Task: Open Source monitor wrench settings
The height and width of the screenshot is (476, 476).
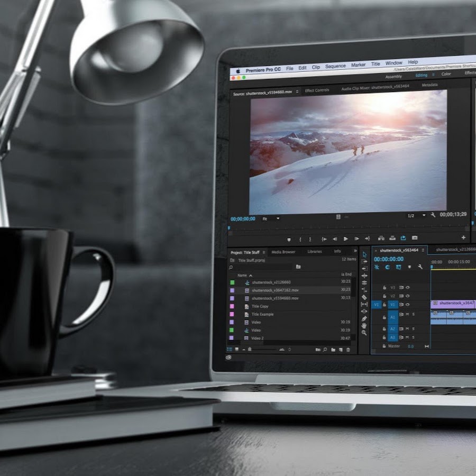Action: 433,215
